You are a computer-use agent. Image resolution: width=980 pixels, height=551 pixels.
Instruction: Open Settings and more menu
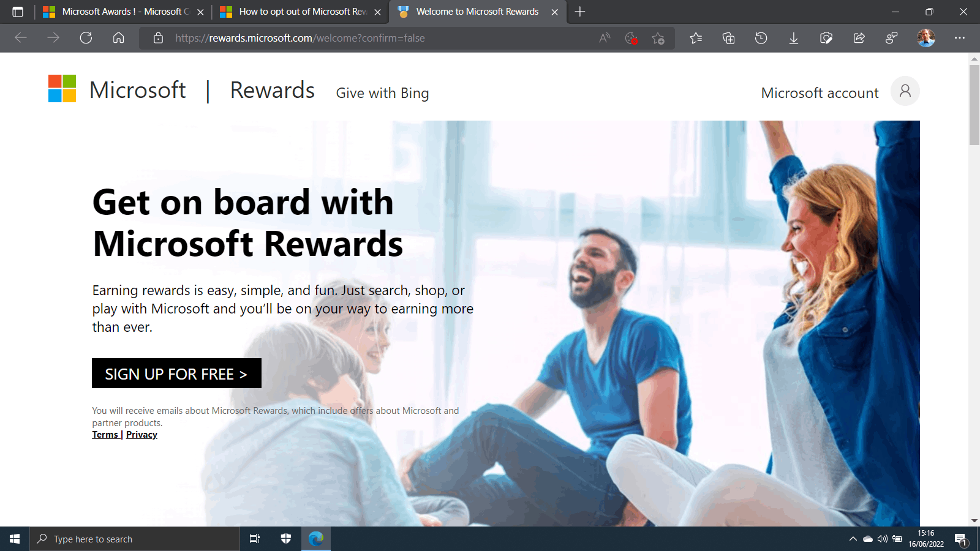pos(960,38)
